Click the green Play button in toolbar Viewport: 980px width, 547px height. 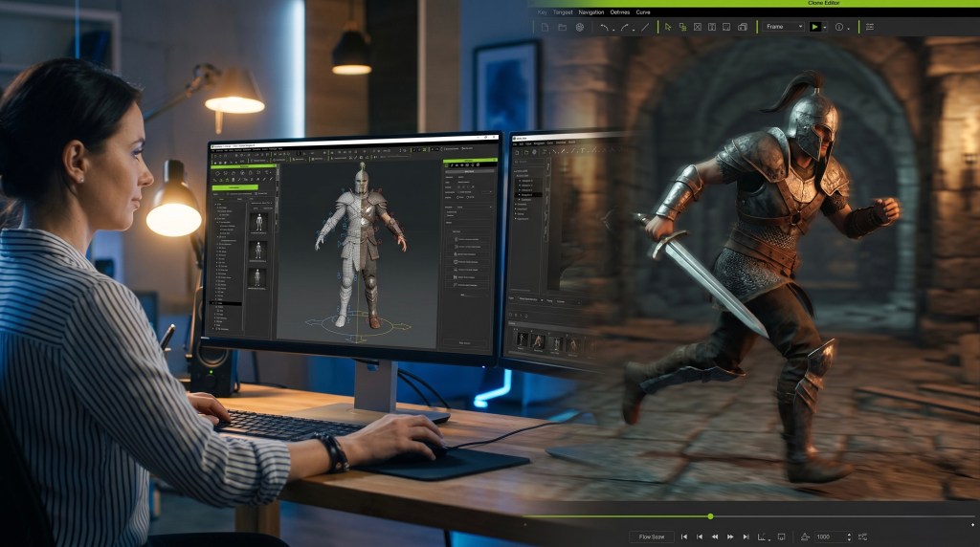coord(815,27)
